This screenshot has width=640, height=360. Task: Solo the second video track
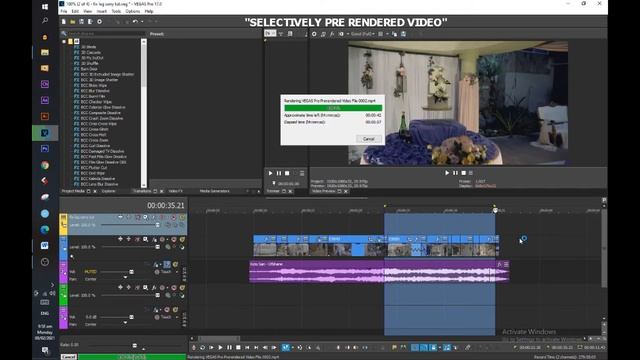point(182,239)
